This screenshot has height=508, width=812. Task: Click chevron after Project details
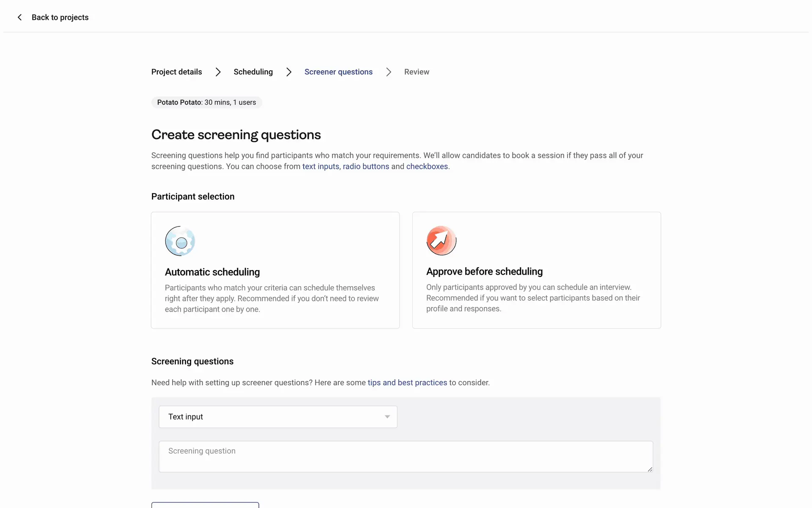[x=218, y=72]
